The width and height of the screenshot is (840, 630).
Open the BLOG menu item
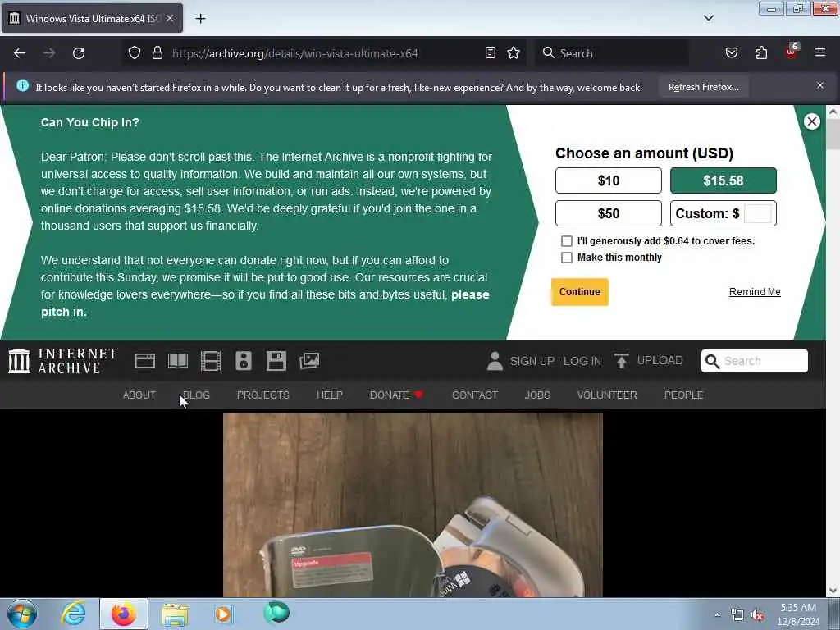point(196,395)
